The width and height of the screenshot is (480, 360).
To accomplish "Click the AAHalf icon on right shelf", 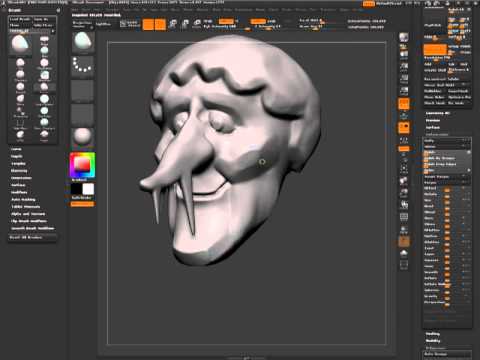I will 404,91.
